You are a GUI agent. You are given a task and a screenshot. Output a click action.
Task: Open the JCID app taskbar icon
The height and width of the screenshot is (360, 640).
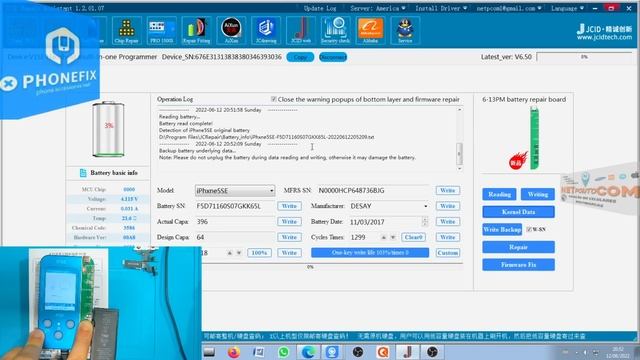tap(407, 352)
